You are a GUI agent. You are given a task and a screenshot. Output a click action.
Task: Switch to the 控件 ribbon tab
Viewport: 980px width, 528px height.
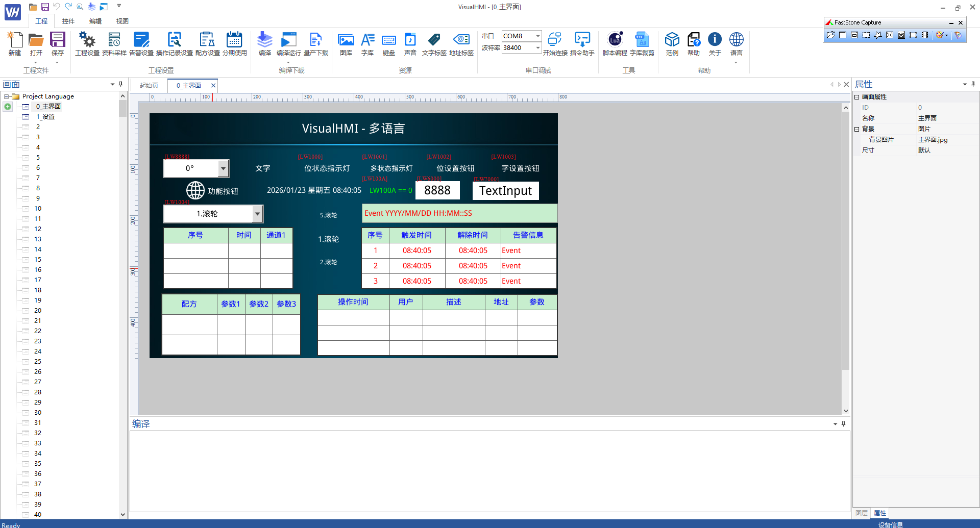pos(68,21)
